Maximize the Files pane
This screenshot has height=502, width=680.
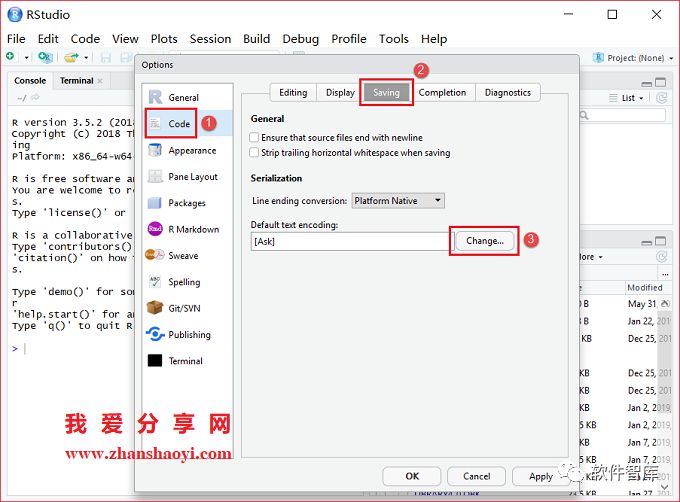(x=660, y=241)
